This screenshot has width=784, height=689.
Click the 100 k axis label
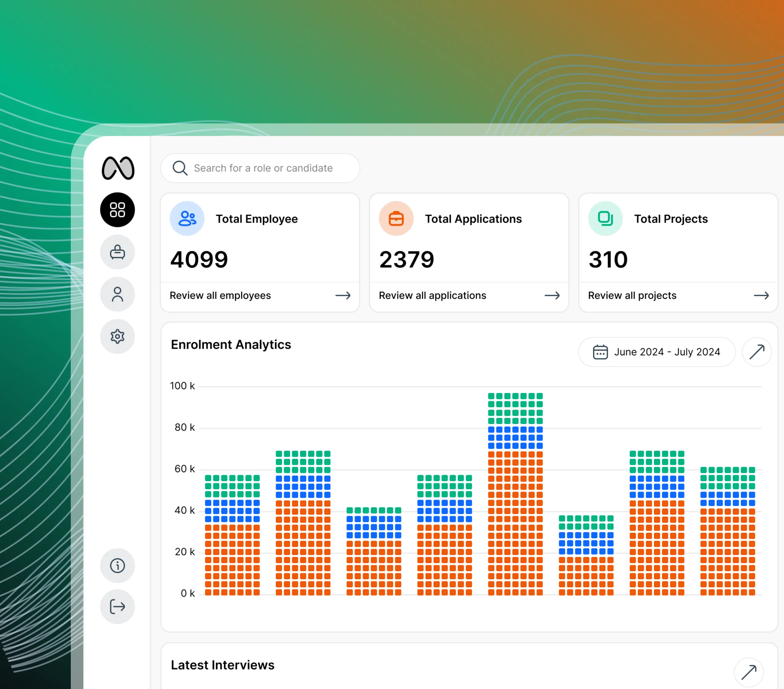(182, 385)
